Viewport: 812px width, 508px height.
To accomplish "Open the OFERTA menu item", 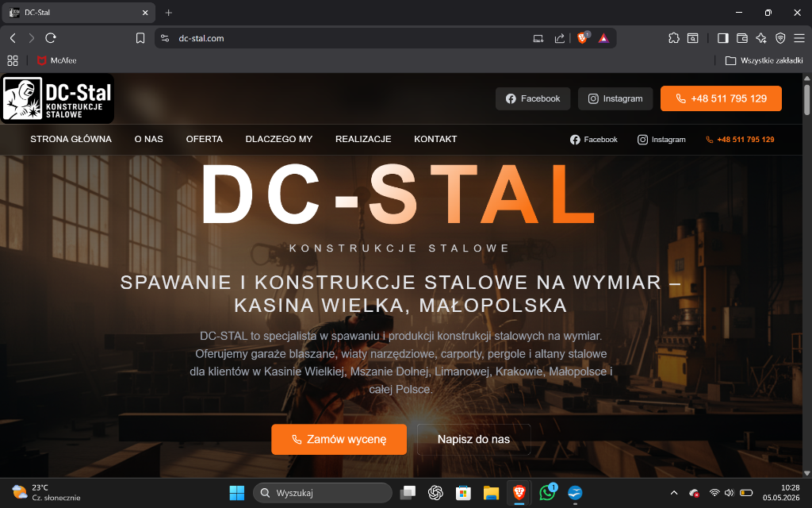I will pyautogui.click(x=204, y=139).
